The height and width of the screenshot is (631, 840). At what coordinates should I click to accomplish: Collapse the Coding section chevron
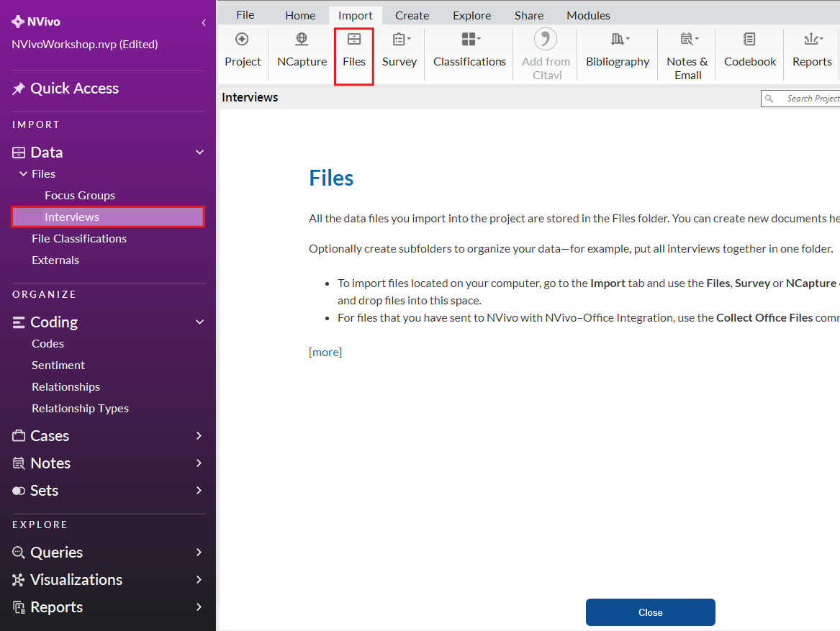pos(200,322)
